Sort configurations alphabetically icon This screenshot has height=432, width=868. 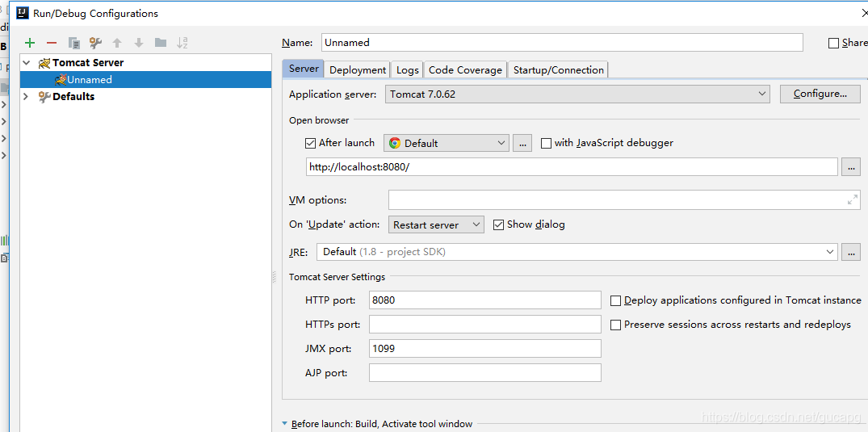click(182, 43)
